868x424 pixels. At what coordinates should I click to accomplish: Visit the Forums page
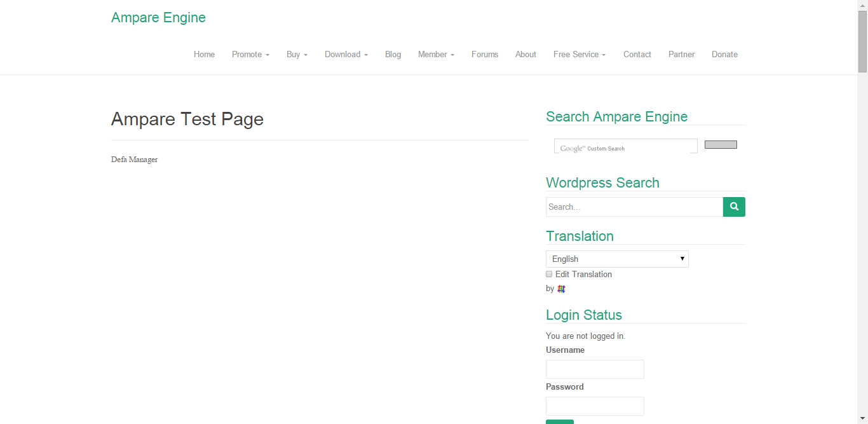485,54
